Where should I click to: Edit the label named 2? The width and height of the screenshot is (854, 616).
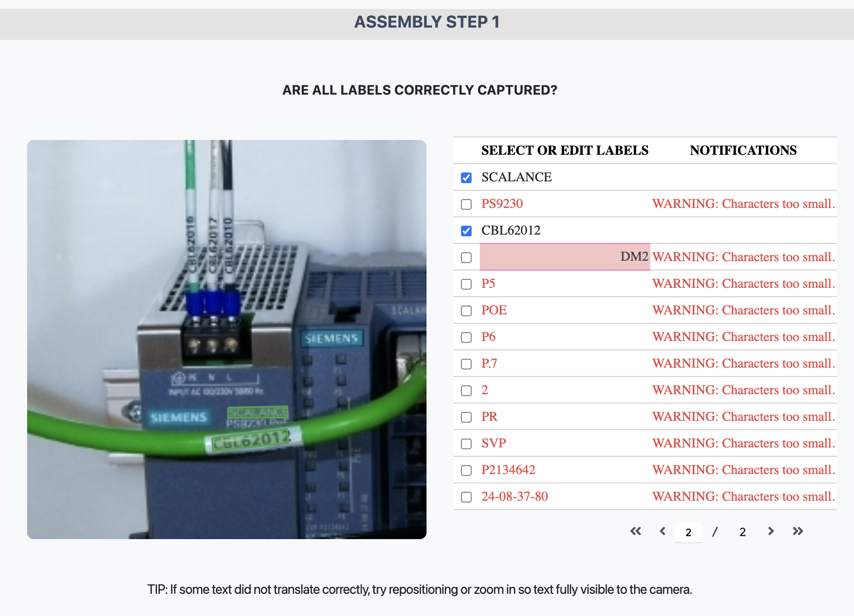pyautogui.click(x=485, y=390)
